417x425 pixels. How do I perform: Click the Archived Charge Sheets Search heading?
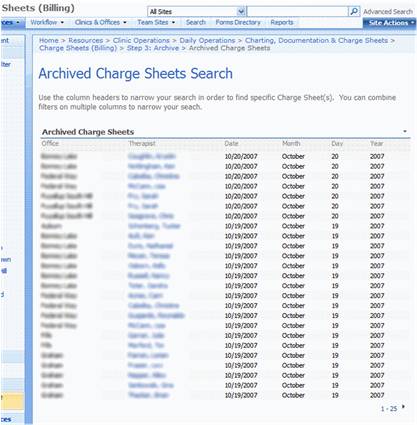tap(135, 74)
